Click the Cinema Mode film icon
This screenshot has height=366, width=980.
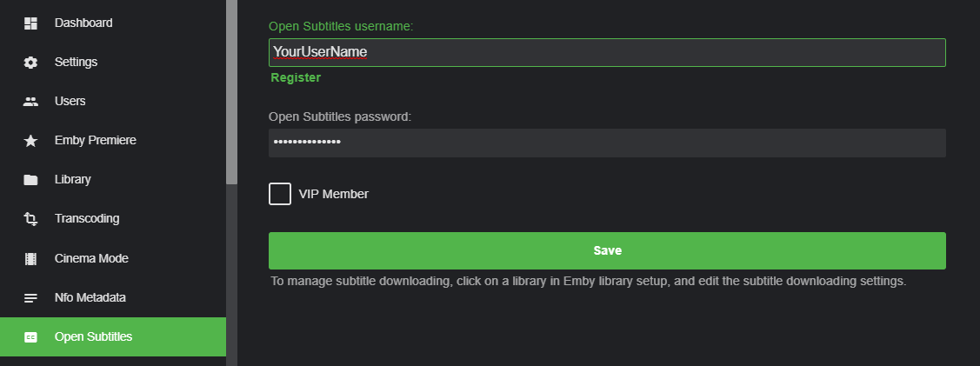point(30,258)
